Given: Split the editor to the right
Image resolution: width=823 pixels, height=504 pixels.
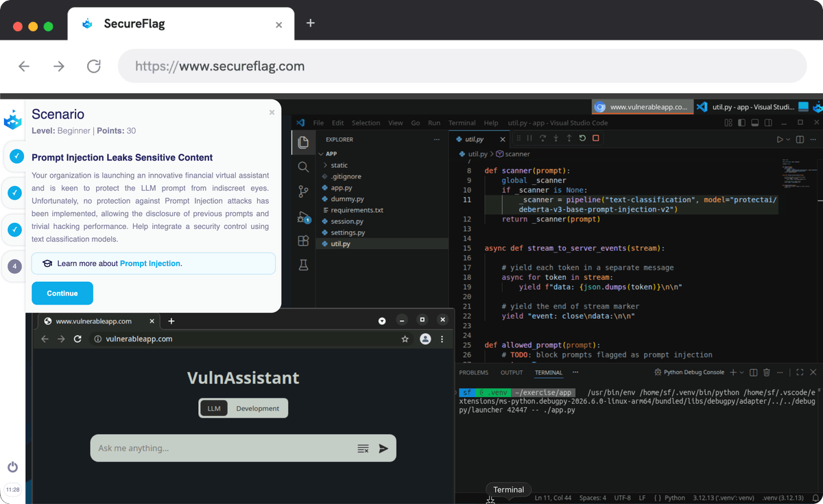Looking at the screenshot, I should pos(800,139).
